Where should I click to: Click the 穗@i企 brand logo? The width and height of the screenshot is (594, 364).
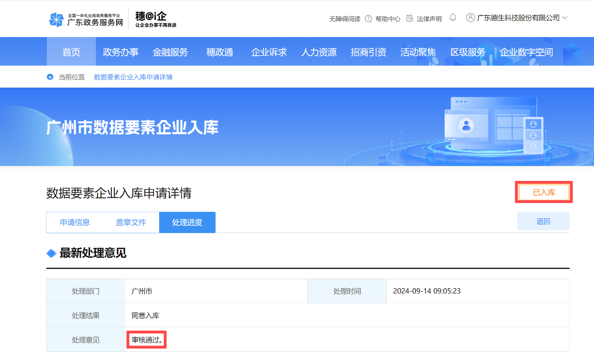click(155, 19)
